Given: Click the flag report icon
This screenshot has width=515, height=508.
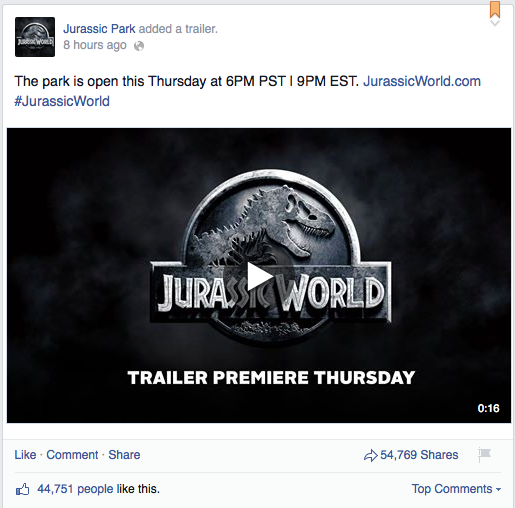Looking at the screenshot, I should [x=484, y=455].
